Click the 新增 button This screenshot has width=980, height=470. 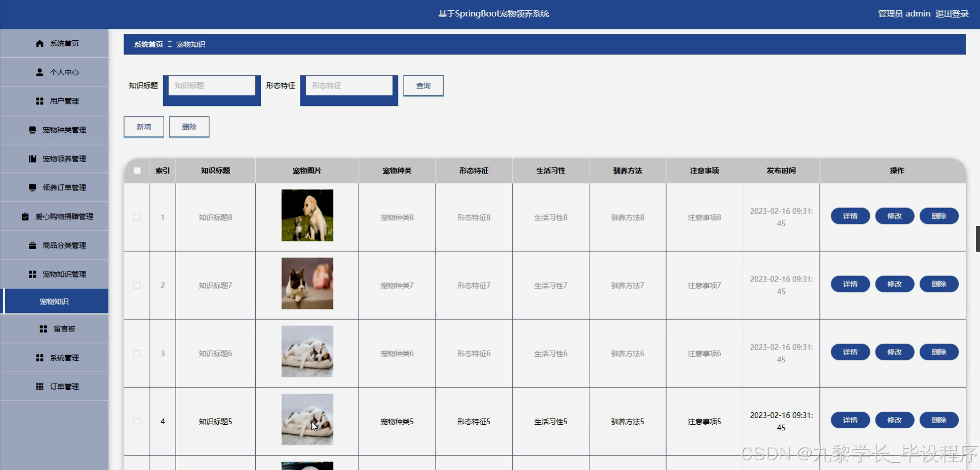[144, 127]
